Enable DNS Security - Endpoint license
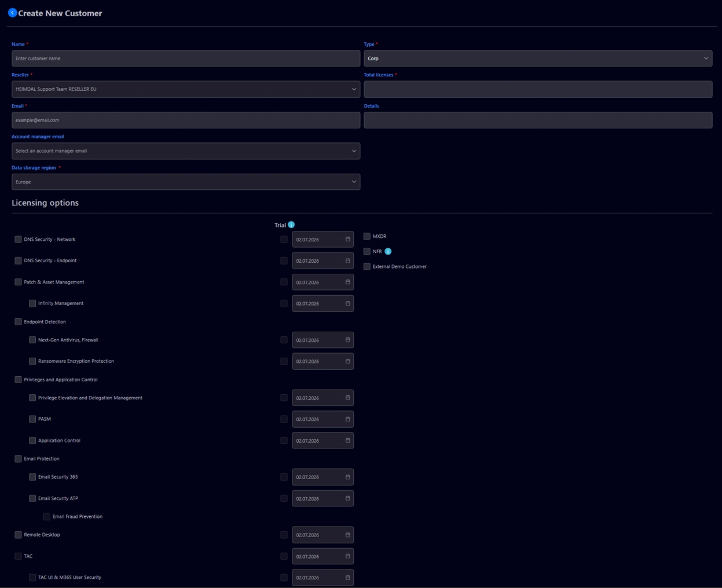 (18, 260)
